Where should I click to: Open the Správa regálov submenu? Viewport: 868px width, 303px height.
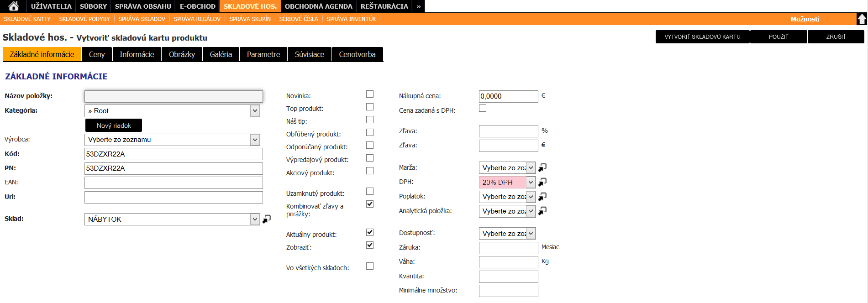197,19
